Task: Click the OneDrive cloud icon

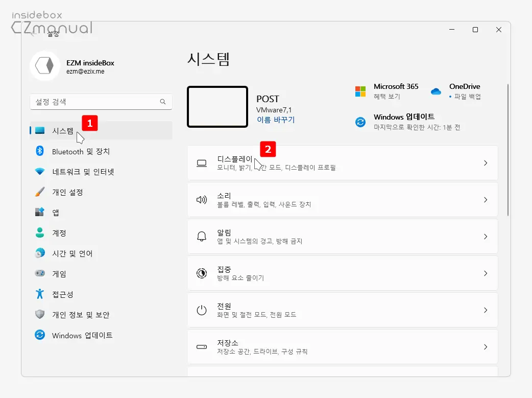Action: [436, 91]
